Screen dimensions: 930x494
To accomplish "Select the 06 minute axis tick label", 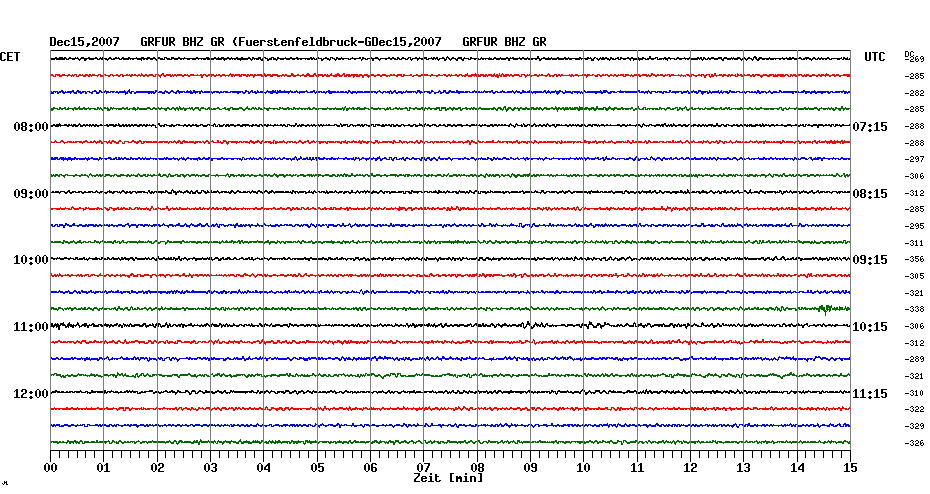I will point(370,468).
